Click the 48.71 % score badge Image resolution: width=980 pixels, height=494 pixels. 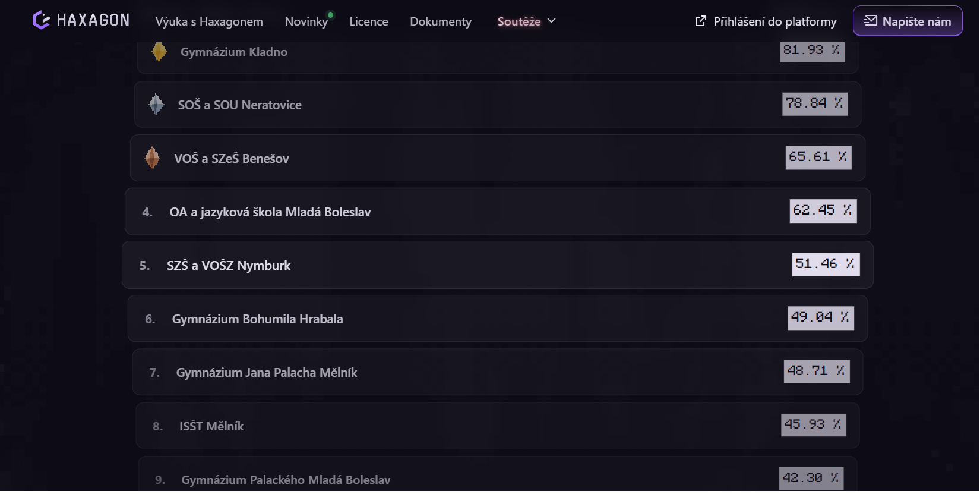click(817, 371)
